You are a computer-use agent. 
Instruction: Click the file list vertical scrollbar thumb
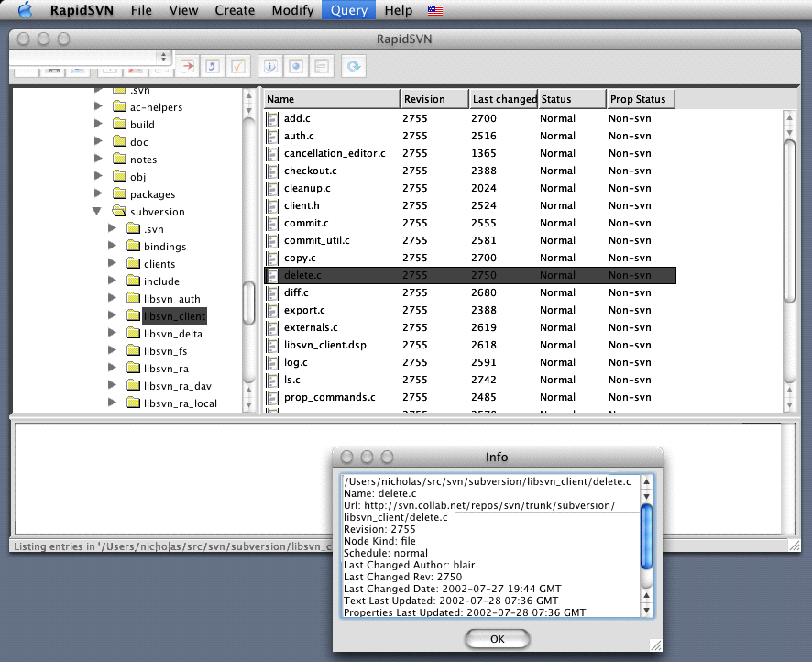click(789, 220)
